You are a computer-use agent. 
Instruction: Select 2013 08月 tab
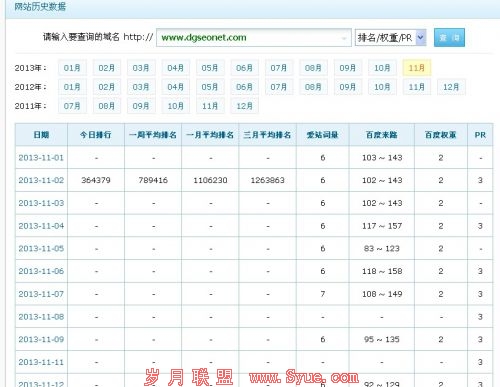[313, 68]
